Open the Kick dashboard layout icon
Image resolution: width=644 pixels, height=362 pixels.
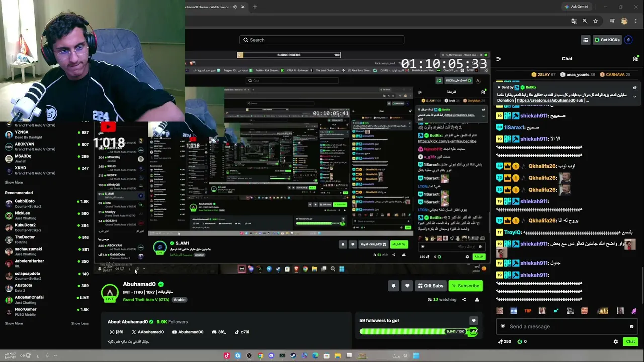point(586,40)
